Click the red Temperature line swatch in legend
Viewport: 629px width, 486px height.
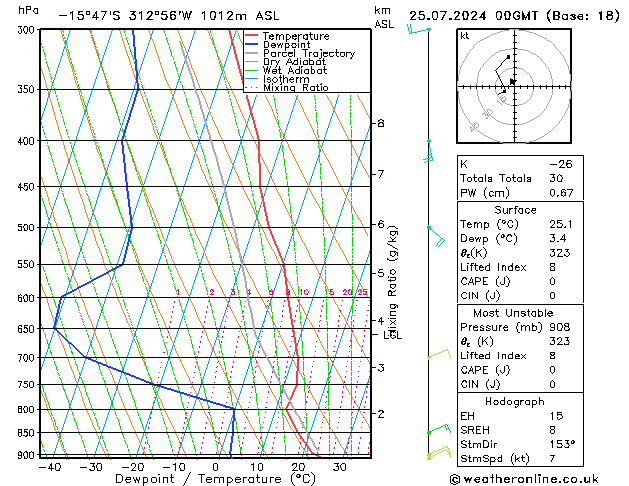point(252,36)
